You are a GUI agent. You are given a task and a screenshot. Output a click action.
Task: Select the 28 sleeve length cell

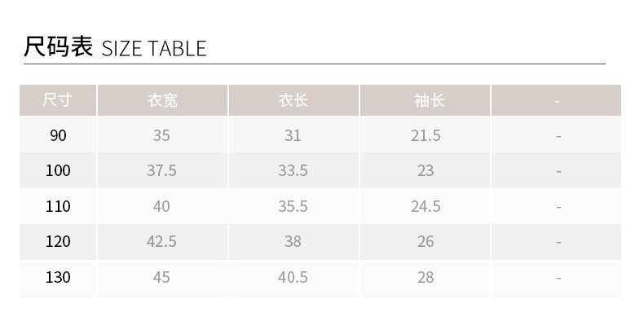(x=426, y=277)
